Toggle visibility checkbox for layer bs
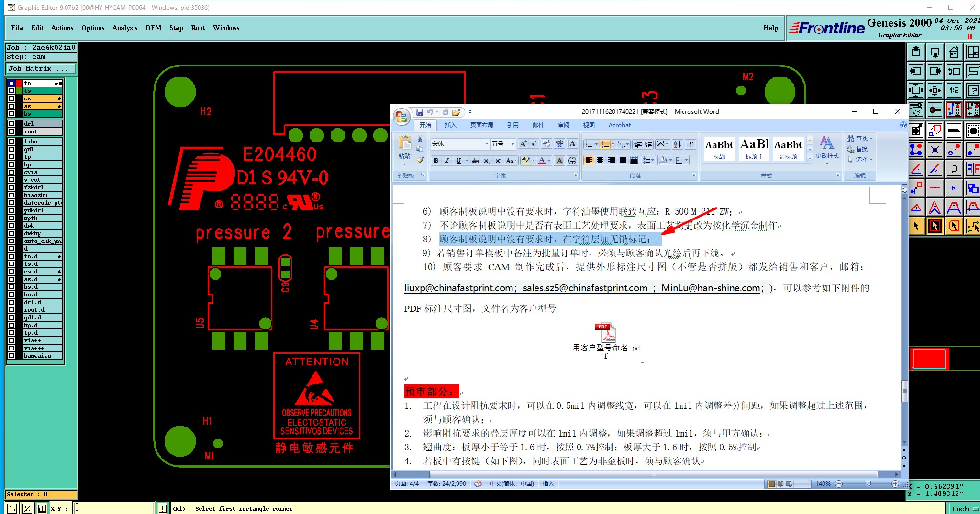Viewport: 980px width, 514px height. click(11, 114)
